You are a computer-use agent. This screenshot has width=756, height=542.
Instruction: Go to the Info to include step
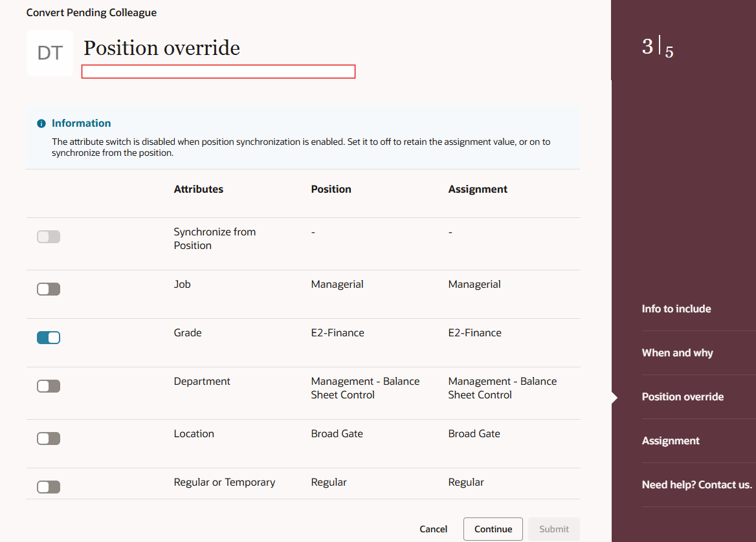click(676, 309)
